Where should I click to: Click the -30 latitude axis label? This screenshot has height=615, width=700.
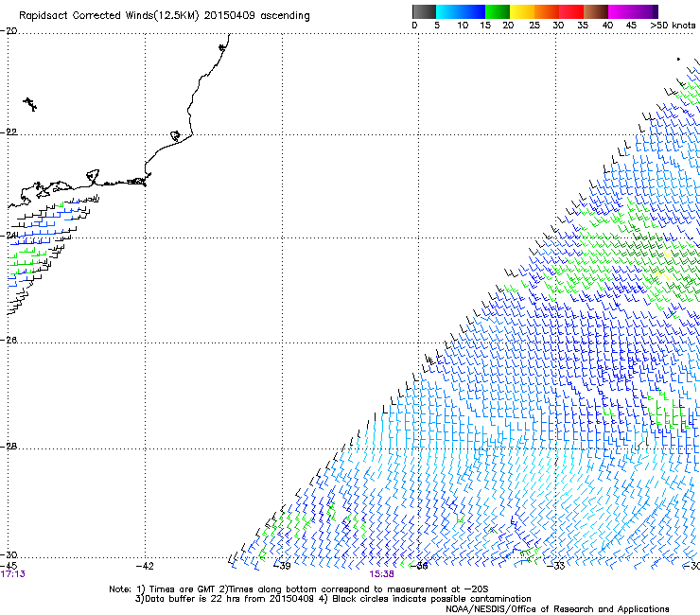coord(9,554)
